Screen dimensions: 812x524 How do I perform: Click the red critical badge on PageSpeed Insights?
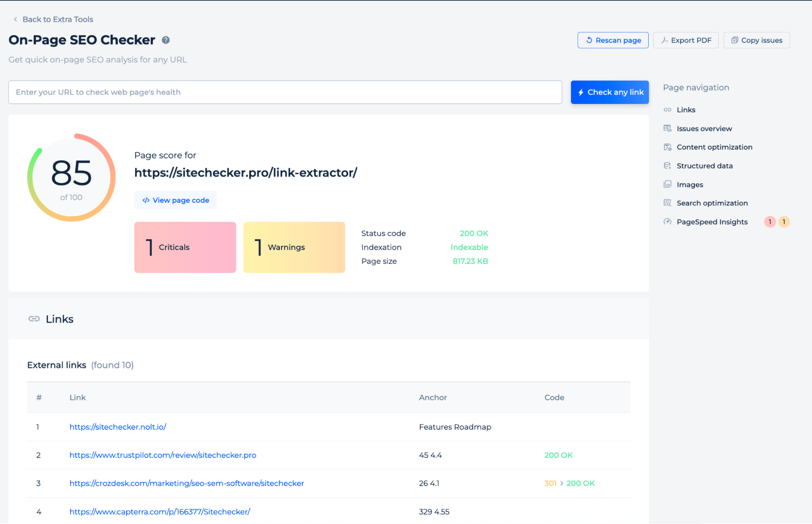coord(770,222)
